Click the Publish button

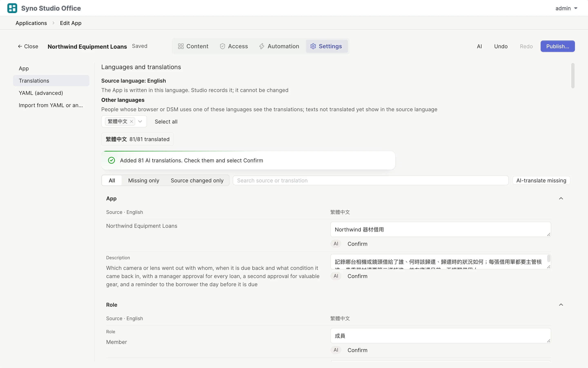click(558, 46)
